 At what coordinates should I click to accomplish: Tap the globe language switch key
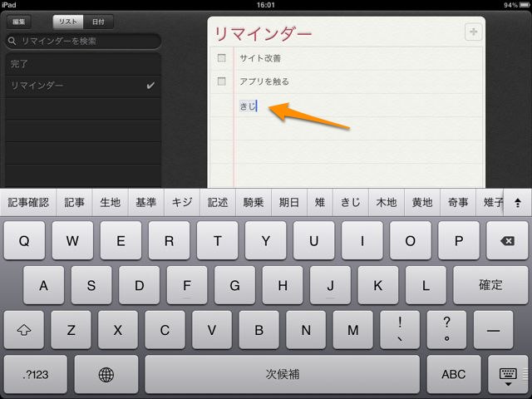(x=106, y=375)
